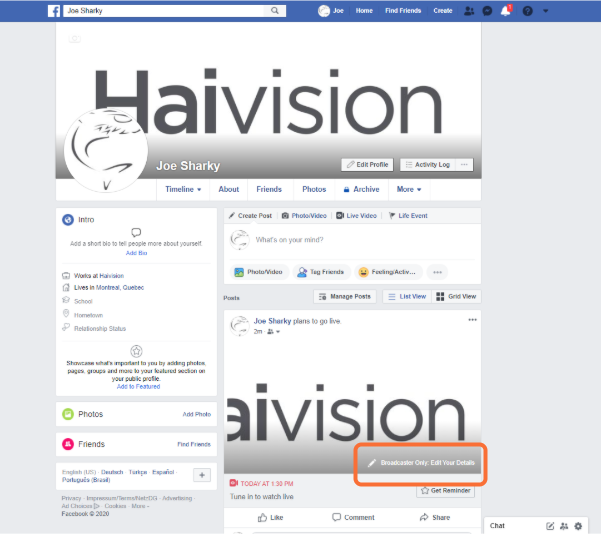Open the post options three-dots menu
The width and height of the screenshot is (601, 534).
pos(473,320)
